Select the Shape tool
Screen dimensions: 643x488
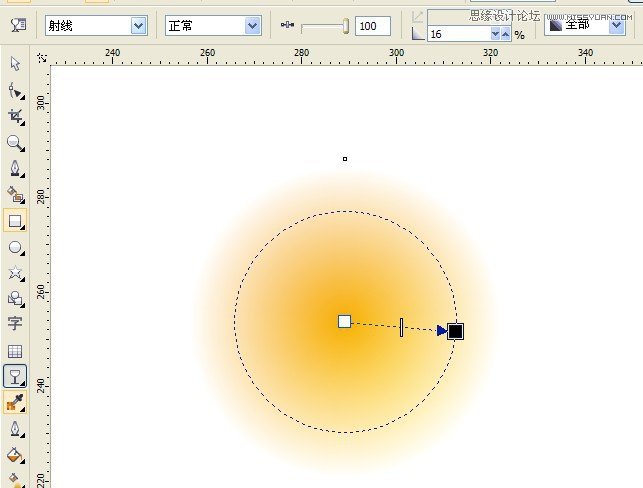pyautogui.click(x=15, y=91)
